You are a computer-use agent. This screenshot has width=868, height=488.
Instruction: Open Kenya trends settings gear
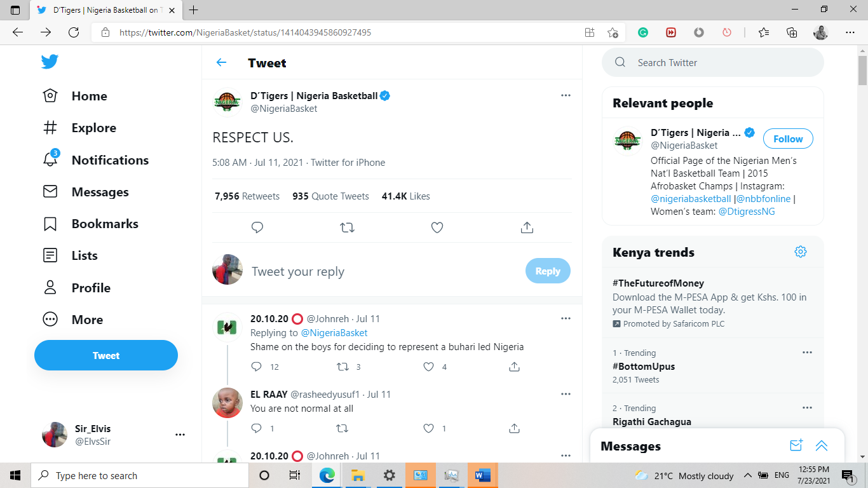click(801, 252)
